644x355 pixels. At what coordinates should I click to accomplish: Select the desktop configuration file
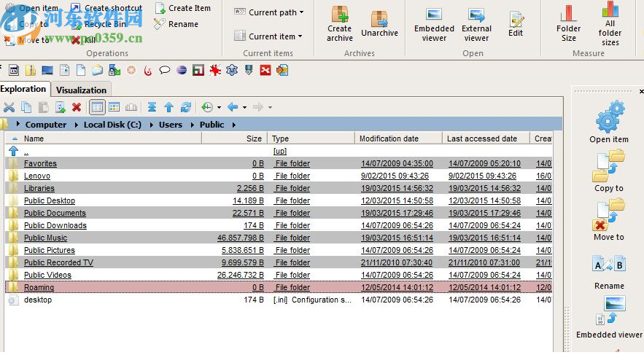(x=38, y=300)
